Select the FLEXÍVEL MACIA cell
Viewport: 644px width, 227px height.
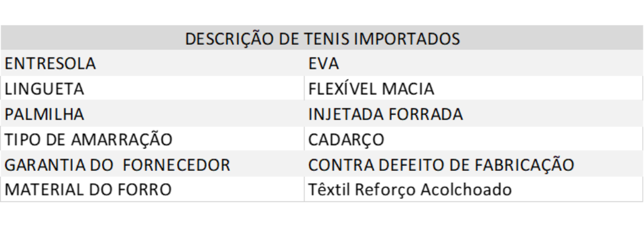(473, 88)
